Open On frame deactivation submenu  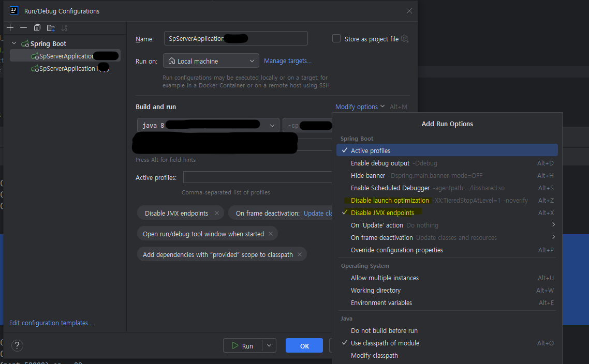447,237
